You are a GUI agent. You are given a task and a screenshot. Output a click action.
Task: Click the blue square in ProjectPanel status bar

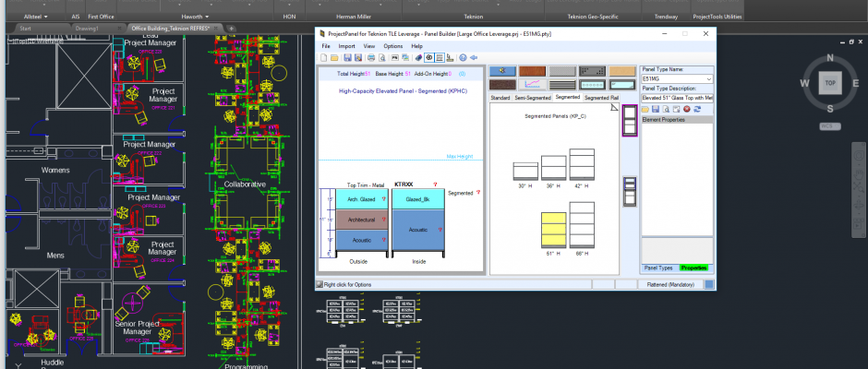point(709,284)
